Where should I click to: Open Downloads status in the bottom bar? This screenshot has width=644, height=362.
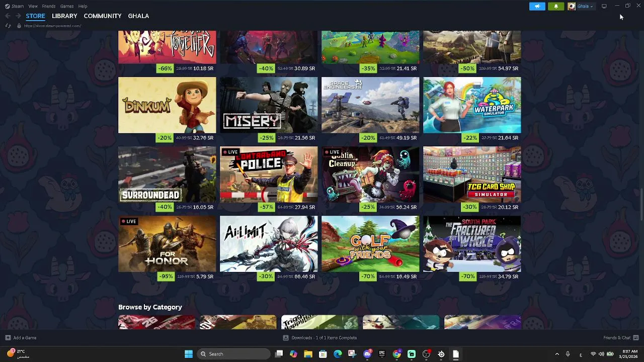(x=320, y=338)
